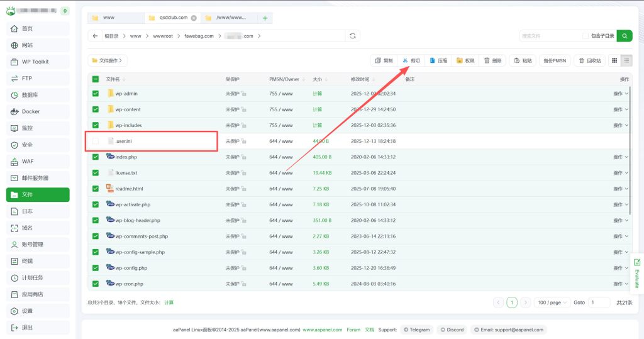Open the Telegram support link
The width and height of the screenshot is (644, 339).
pos(418,330)
